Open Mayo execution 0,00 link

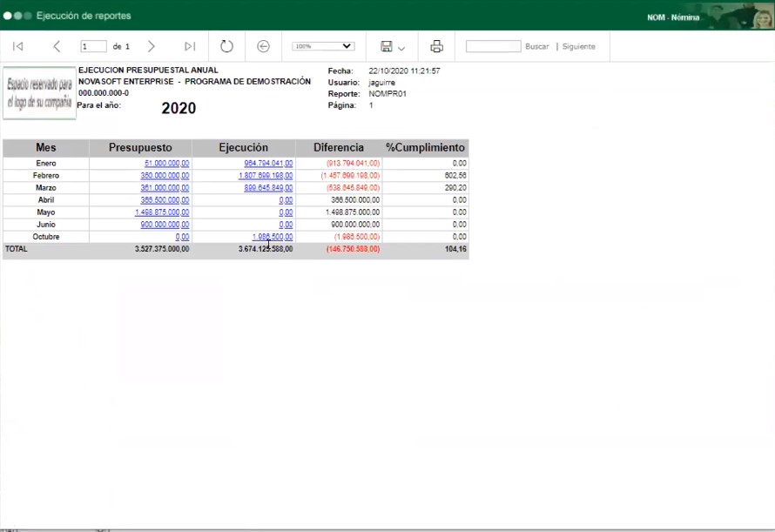286,212
